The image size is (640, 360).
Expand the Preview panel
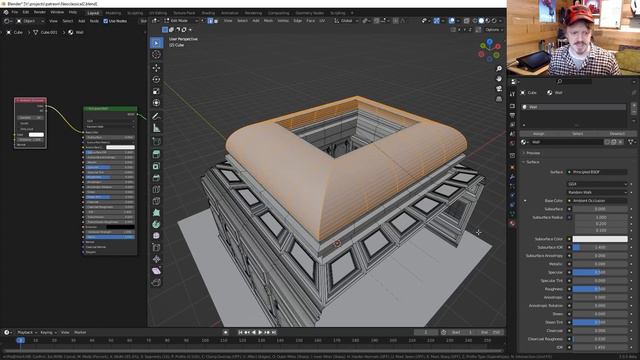click(x=533, y=153)
